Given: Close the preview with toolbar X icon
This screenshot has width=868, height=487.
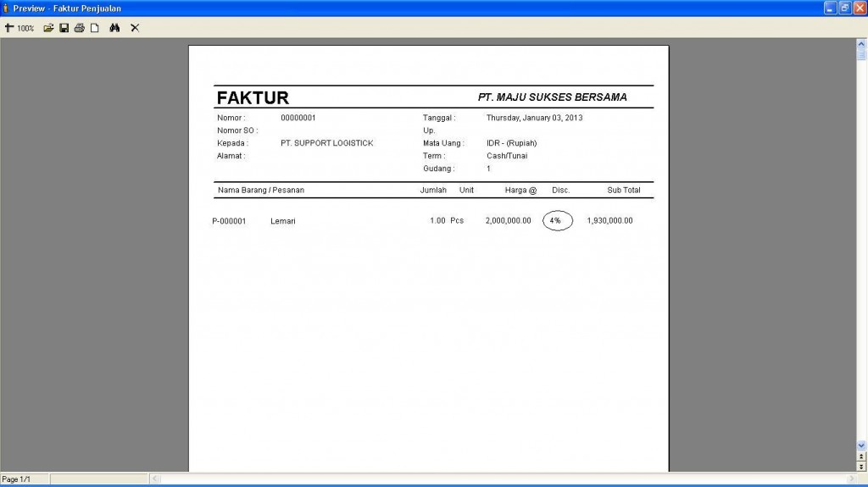Looking at the screenshot, I should 135,28.
